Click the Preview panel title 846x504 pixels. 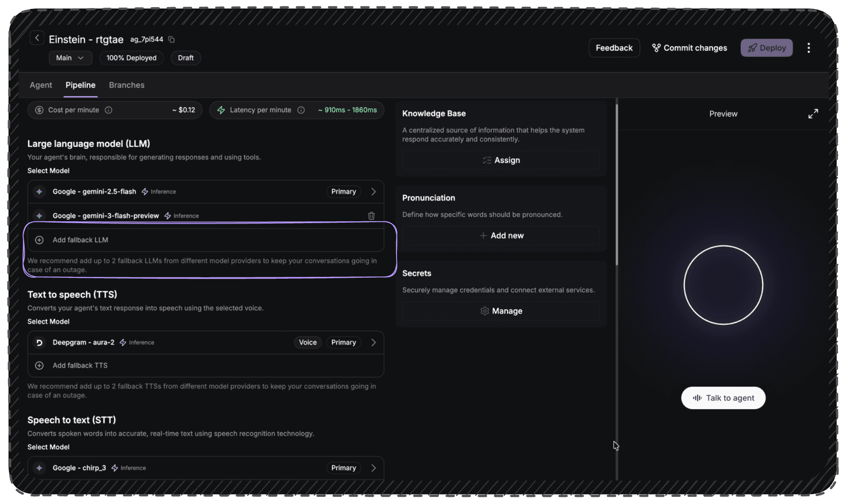click(723, 114)
